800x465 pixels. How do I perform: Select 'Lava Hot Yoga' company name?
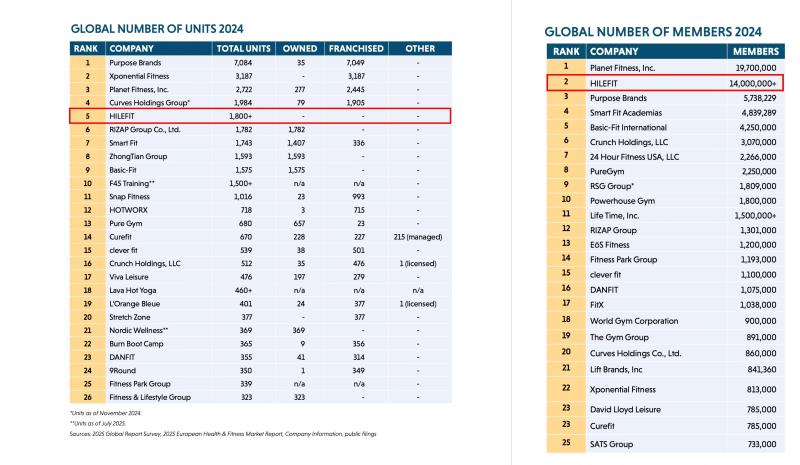coord(133,290)
